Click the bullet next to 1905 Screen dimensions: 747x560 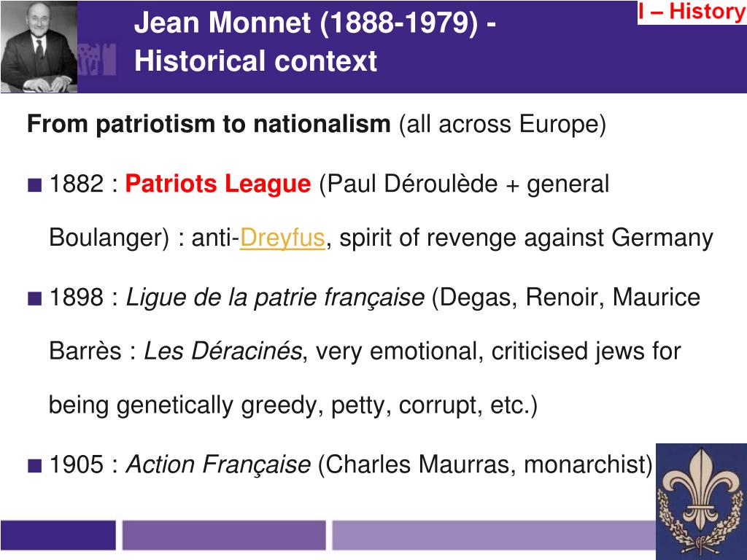(x=35, y=465)
